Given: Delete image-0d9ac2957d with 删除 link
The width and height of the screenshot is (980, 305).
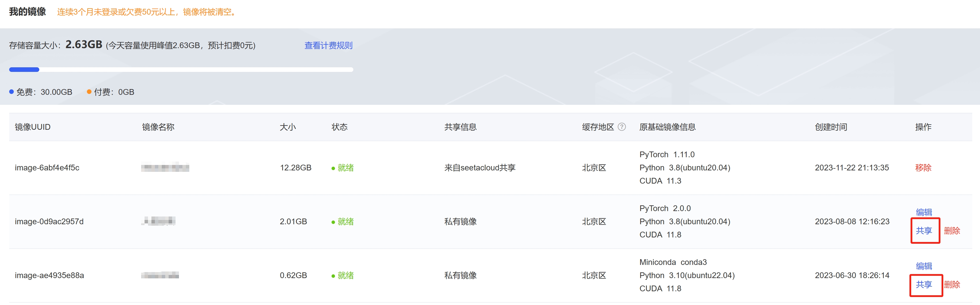Looking at the screenshot, I should coord(952,231).
